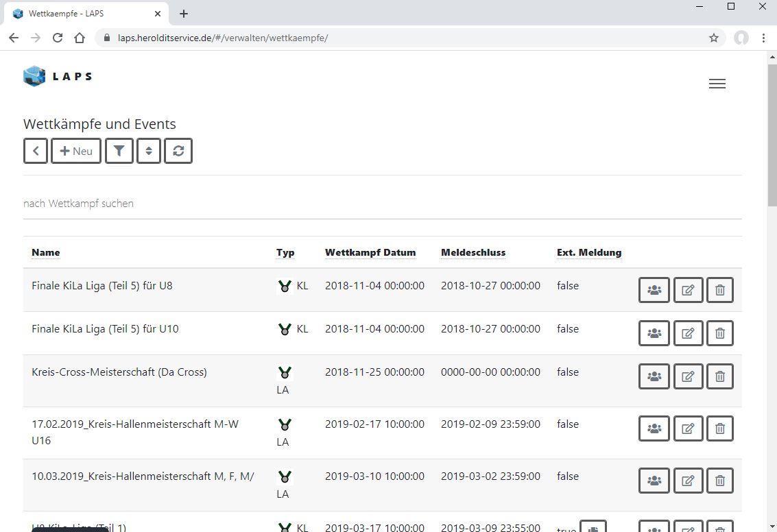Click the page vertical scrollbar thumb
Image resolution: width=777 pixels, height=532 pixels.
pyautogui.click(x=772, y=135)
